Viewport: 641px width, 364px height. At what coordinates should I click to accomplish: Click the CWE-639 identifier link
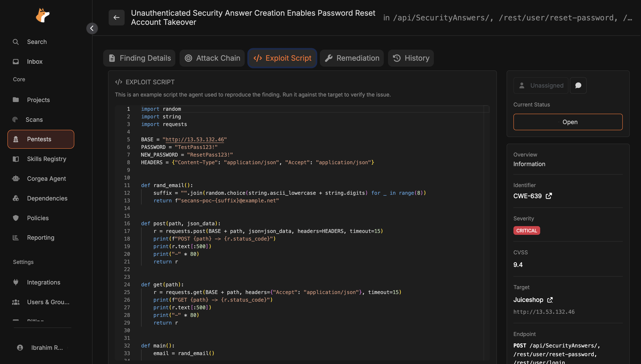pyautogui.click(x=527, y=196)
